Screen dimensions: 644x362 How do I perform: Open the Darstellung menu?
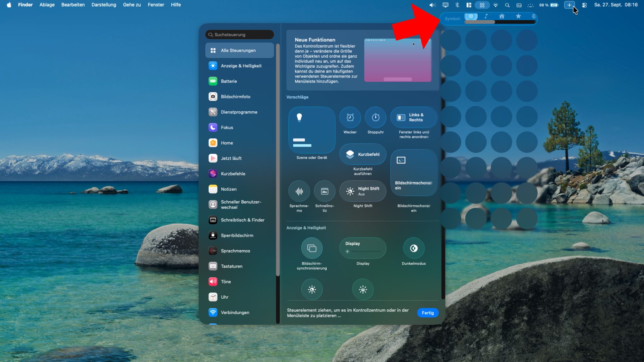tap(104, 5)
